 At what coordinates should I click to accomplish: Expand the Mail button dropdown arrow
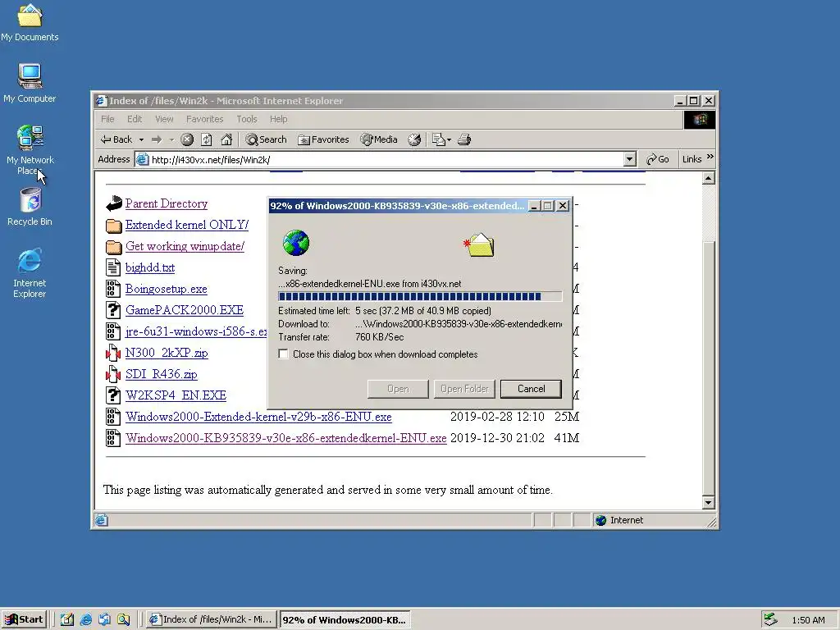[x=449, y=139]
